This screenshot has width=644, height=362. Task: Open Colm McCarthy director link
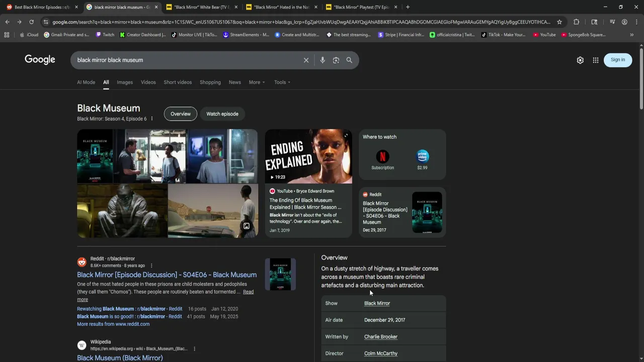click(x=381, y=353)
